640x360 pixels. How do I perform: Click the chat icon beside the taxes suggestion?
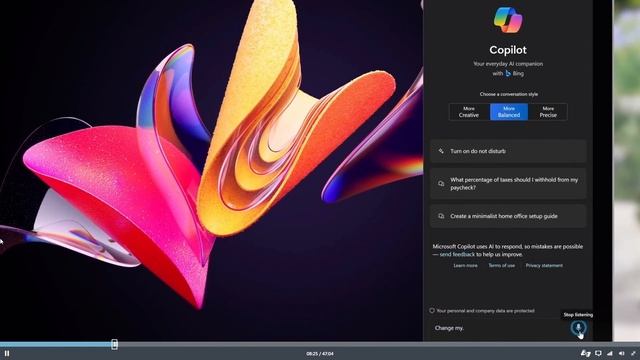(x=441, y=184)
